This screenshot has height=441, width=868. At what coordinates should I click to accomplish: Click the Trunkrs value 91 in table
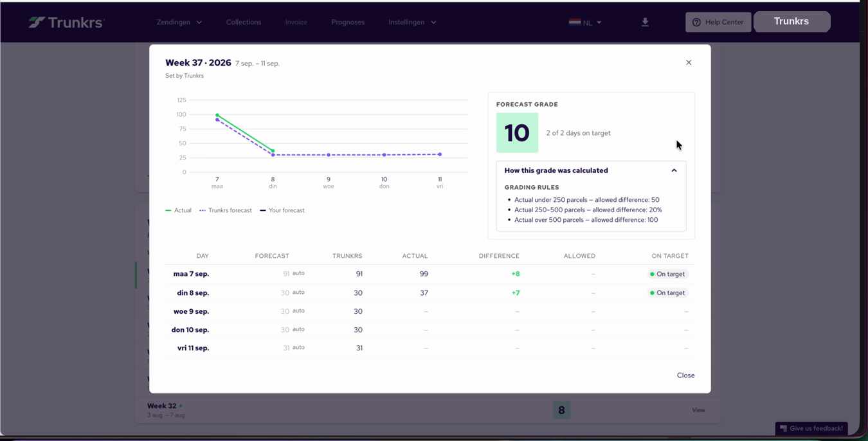[359, 274]
